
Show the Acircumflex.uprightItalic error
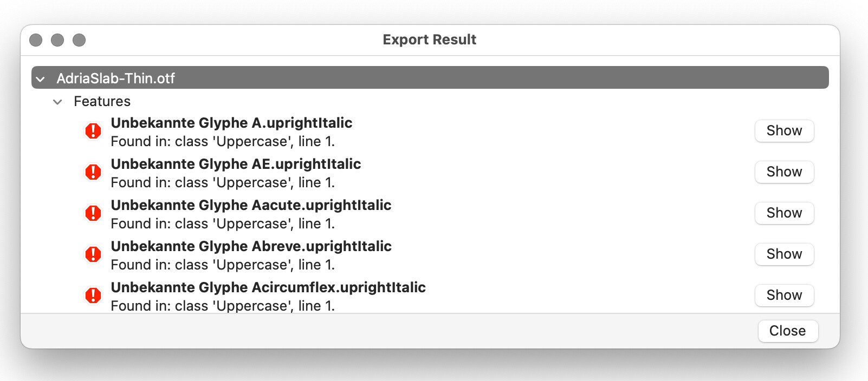click(x=784, y=295)
